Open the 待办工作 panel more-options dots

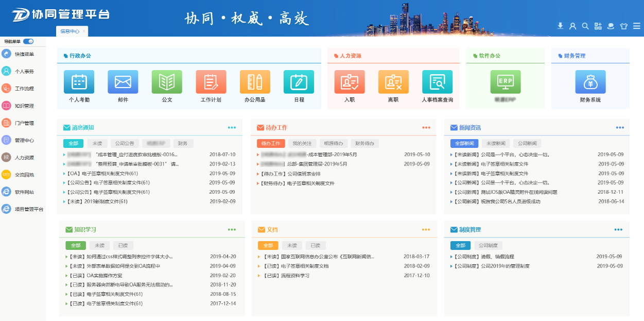click(x=426, y=127)
